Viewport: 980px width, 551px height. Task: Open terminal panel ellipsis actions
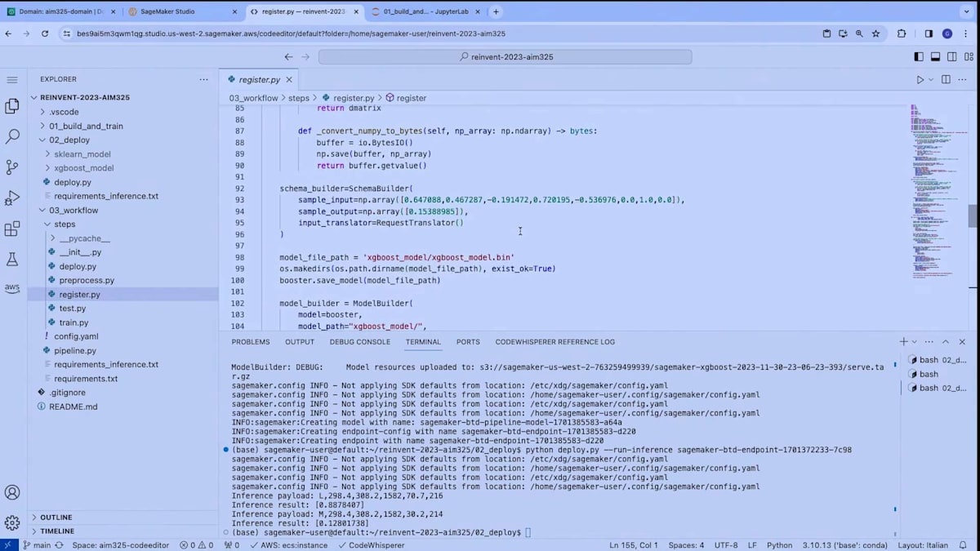click(929, 341)
